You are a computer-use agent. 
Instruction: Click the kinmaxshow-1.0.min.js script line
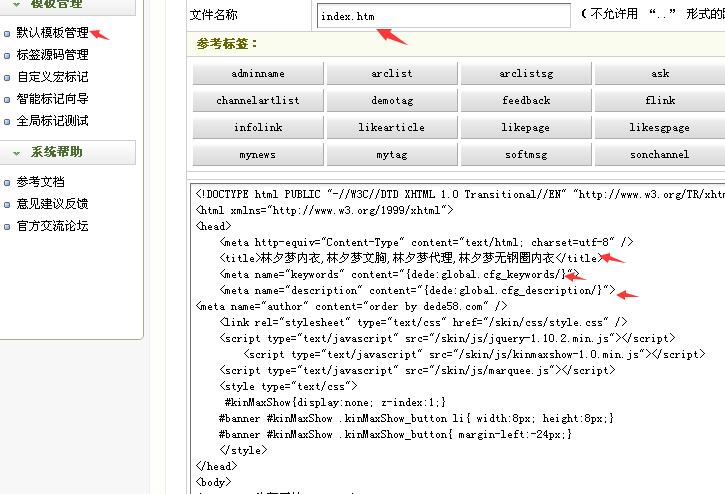(x=474, y=354)
